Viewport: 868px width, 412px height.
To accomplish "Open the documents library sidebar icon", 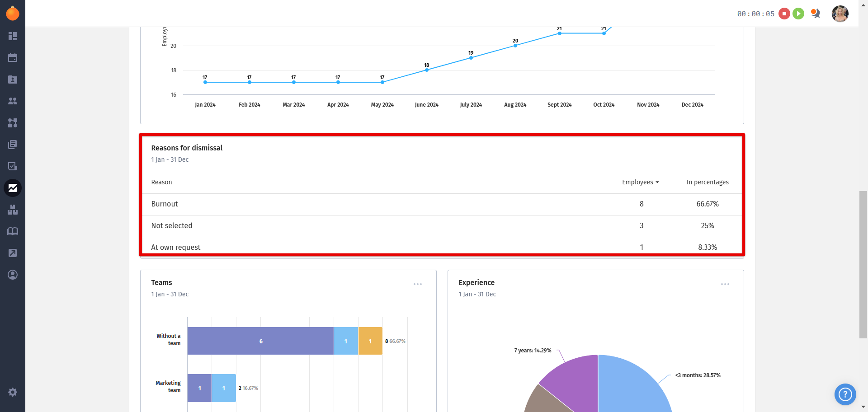I will click(13, 145).
